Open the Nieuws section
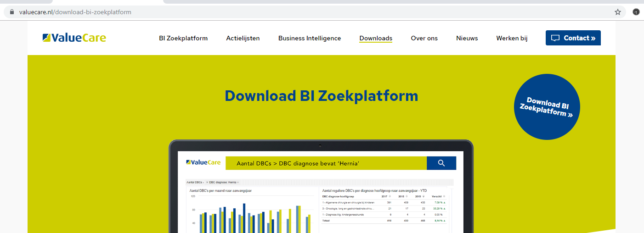 click(x=467, y=38)
